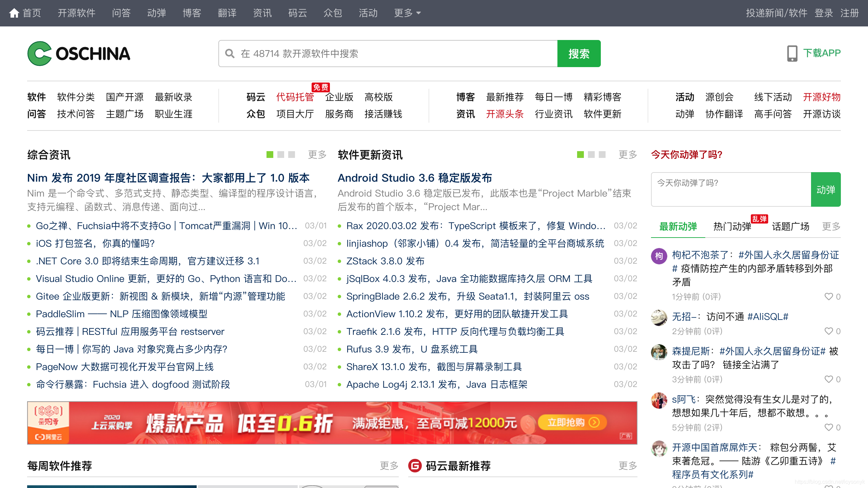Select second page dot of 软件更新资讯
868x488 pixels.
[x=591, y=155]
